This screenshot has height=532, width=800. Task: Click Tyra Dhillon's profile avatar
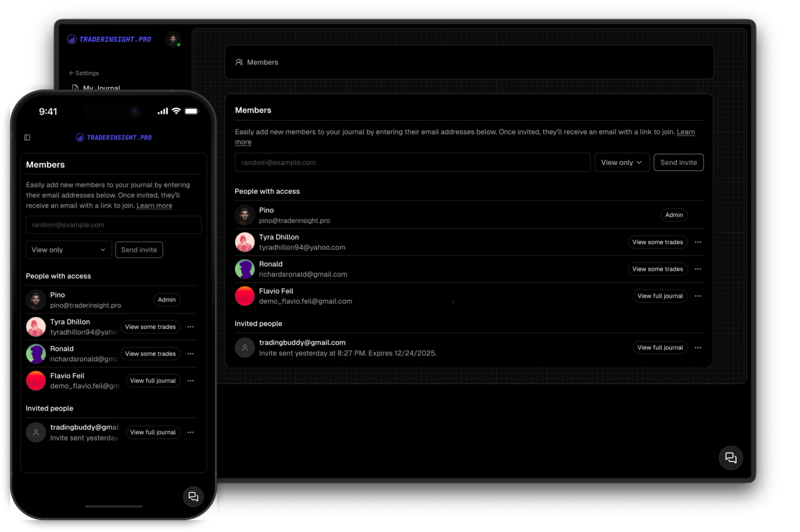(245, 242)
